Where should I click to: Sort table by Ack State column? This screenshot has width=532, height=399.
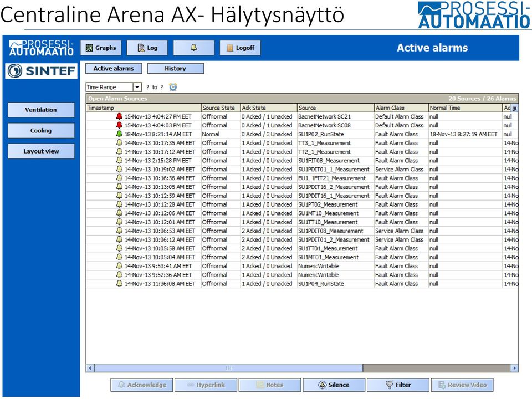269,108
